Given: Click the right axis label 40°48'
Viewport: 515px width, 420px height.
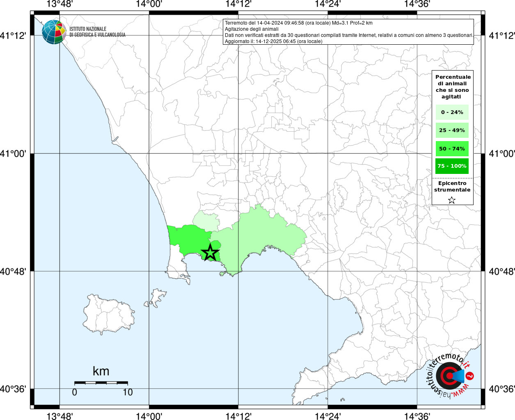Looking at the screenshot, I should point(502,272).
